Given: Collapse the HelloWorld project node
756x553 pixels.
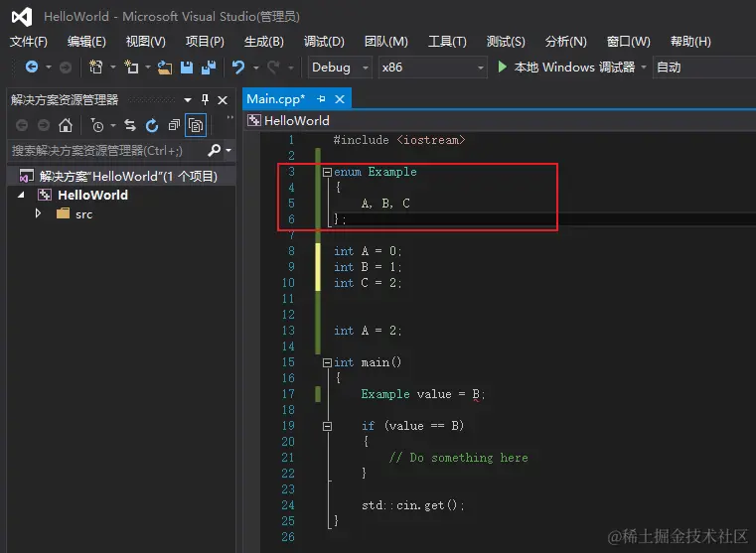Looking at the screenshot, I should click(x=21, y=196).
